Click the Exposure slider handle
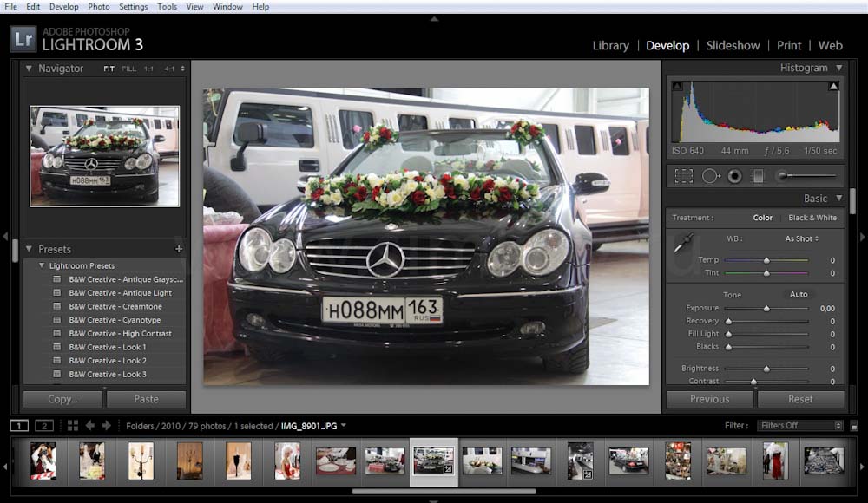The height and width of the screenshot is (503, 868). pos(766,308)
